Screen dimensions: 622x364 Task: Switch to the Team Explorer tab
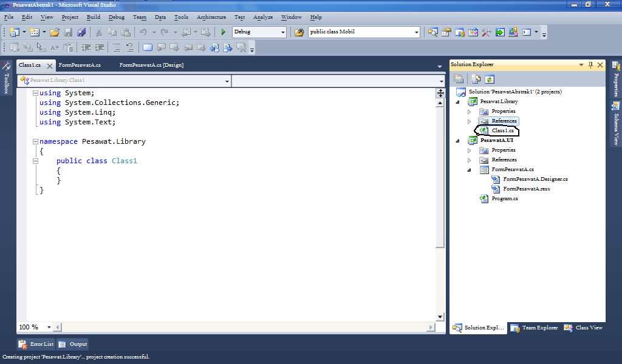(x=535, y=328)
